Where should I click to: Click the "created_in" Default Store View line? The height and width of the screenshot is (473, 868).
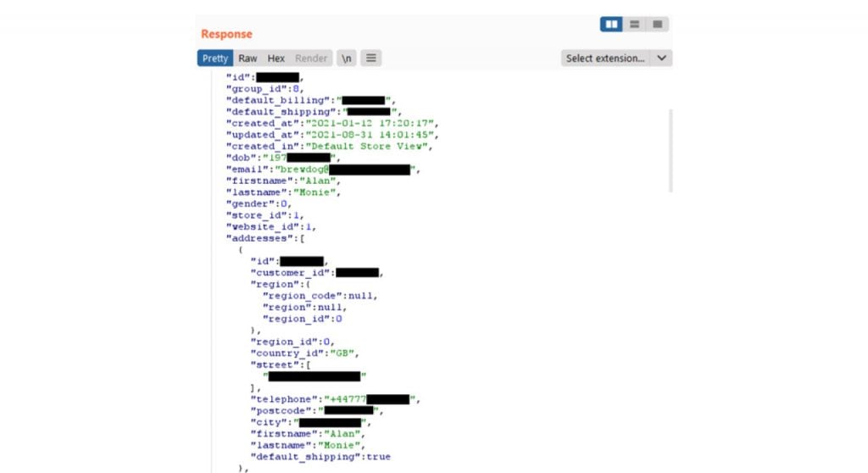click(330, 146)
